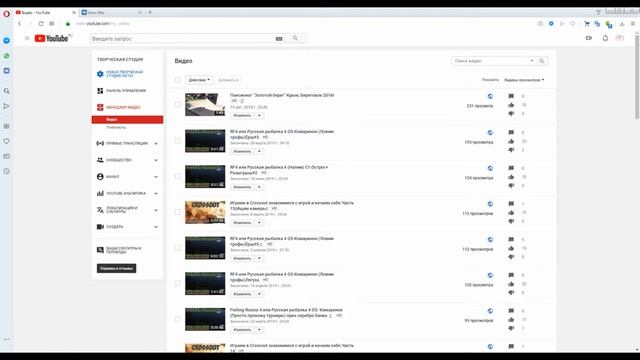The image size is (640, 360).
Task: Click the create video camera icon
Action: click(x=589, y=38)
